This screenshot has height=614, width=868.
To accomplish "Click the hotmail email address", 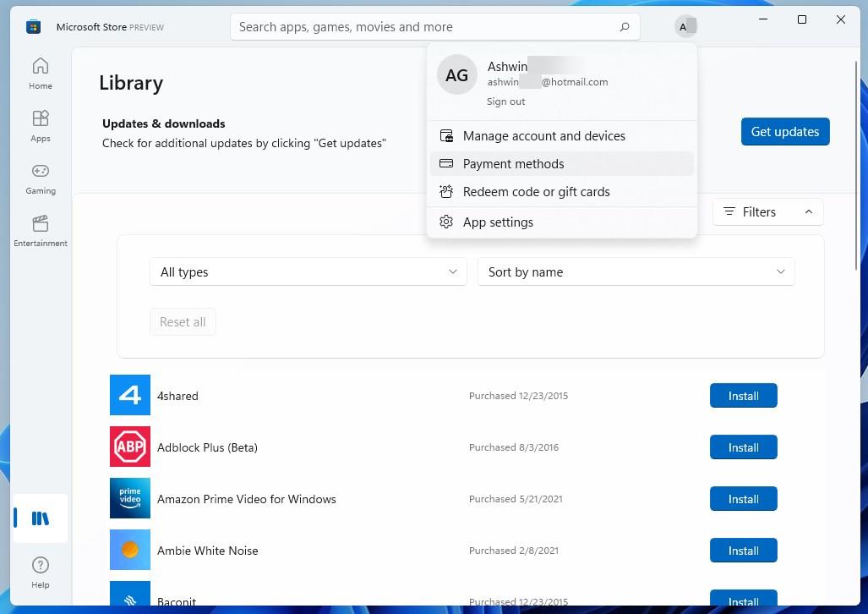I will point(548,82).
